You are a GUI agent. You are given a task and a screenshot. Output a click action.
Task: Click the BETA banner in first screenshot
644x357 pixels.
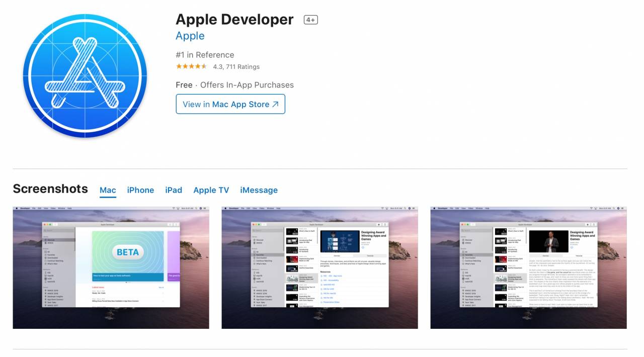(127, 252)
